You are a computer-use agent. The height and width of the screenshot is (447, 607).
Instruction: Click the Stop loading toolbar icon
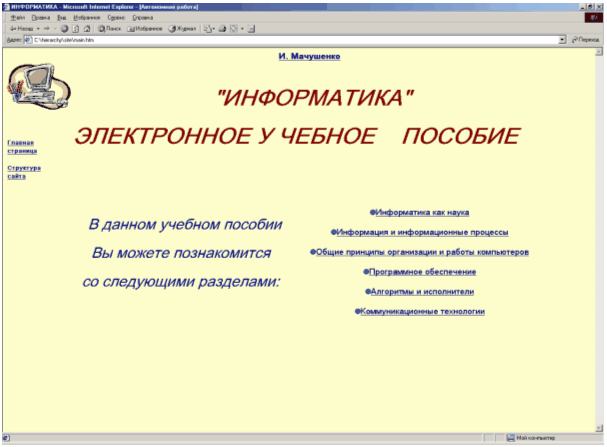[64, 28]
